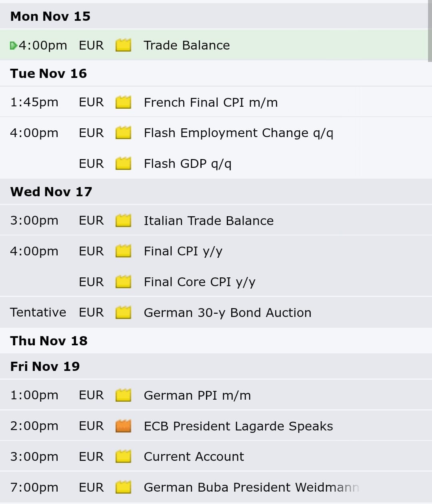
Task: Click the impact icon beside French Final CPI m/m
Action: tap(123, 102)
